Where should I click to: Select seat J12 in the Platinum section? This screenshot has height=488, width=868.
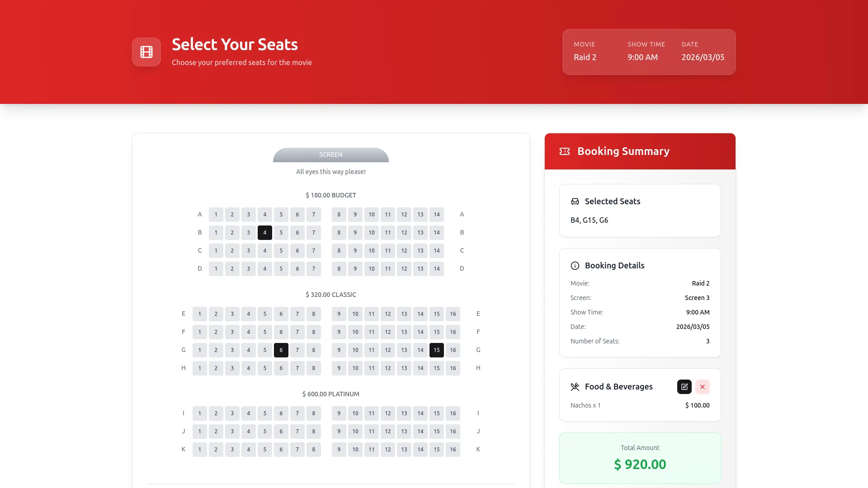(x=388, y=431)
